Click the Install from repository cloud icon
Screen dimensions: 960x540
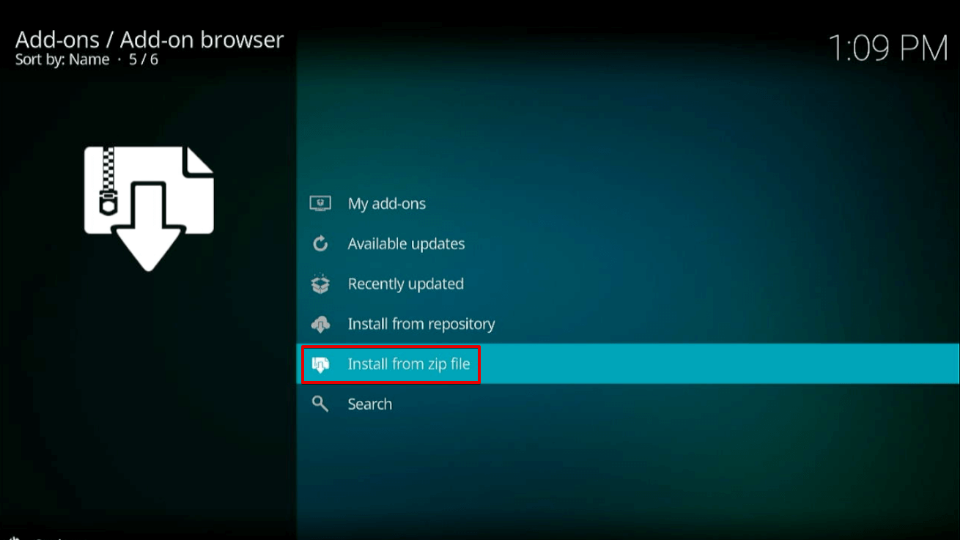pyautogui.click(x=320, y=324)
